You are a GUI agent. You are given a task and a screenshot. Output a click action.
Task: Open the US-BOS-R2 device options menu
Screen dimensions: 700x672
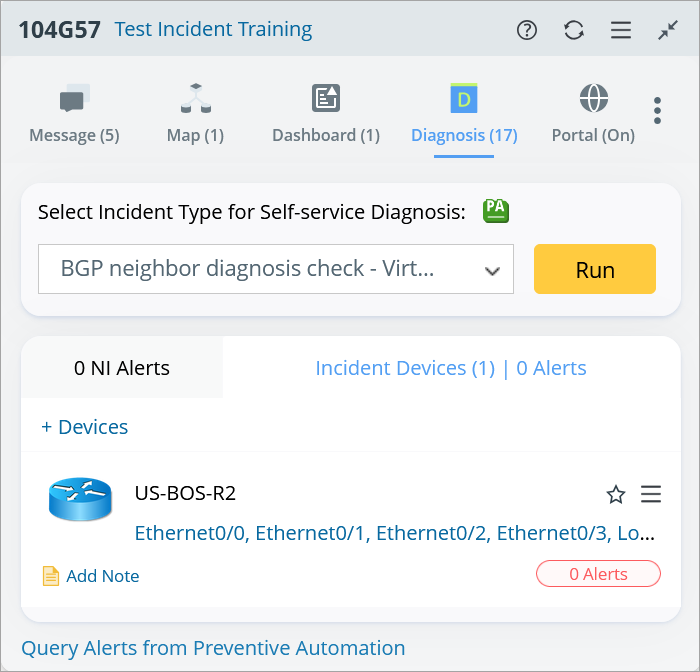point(651,494)
